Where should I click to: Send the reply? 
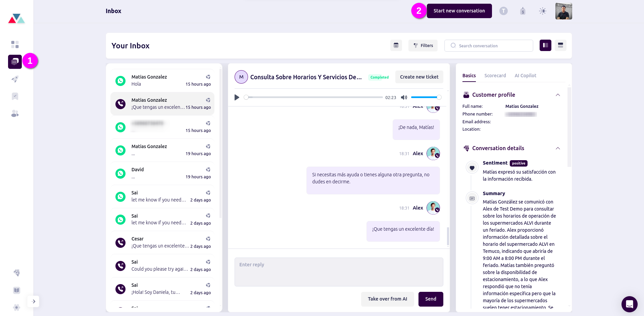(x=431, y=299)
